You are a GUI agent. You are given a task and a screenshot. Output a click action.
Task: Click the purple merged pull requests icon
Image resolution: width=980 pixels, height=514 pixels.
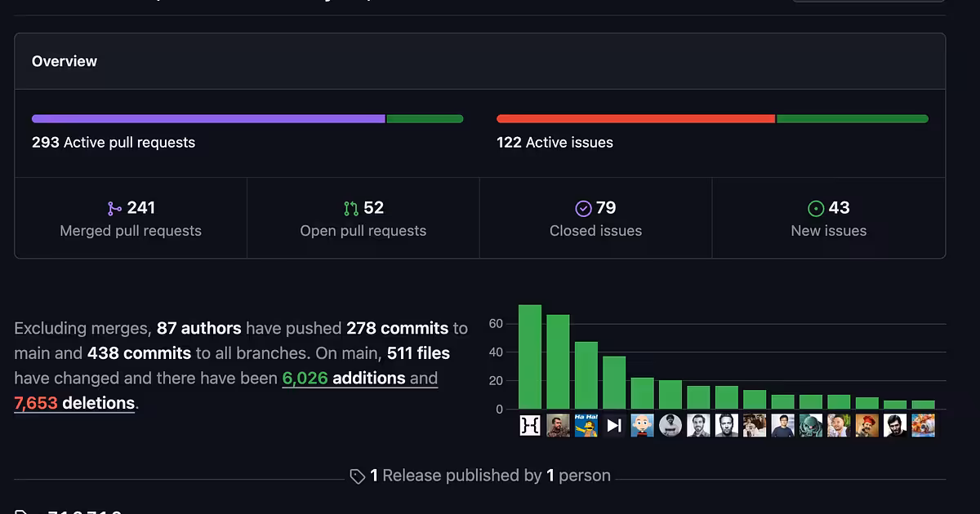pos(114,209)
